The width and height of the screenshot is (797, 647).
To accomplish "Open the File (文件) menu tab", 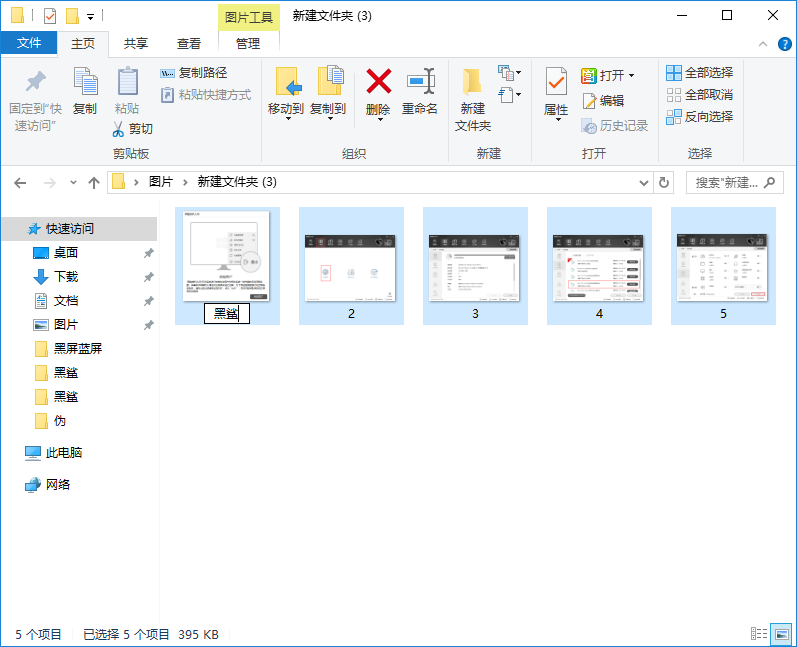I will point(29,43).
